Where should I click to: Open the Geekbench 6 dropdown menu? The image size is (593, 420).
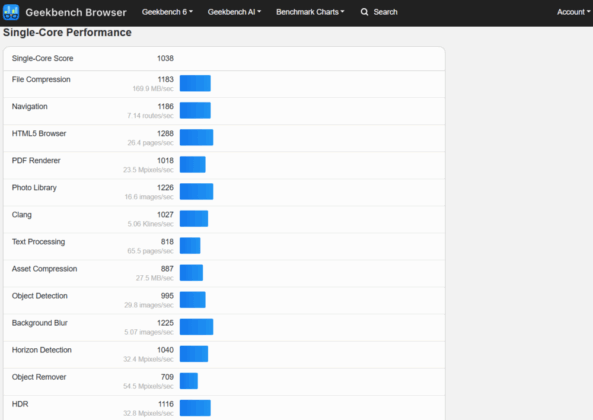coord(167,12)
